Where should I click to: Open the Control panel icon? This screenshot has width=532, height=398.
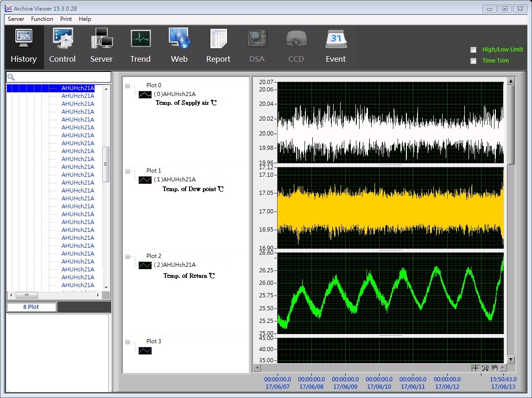tap(63, 46)
